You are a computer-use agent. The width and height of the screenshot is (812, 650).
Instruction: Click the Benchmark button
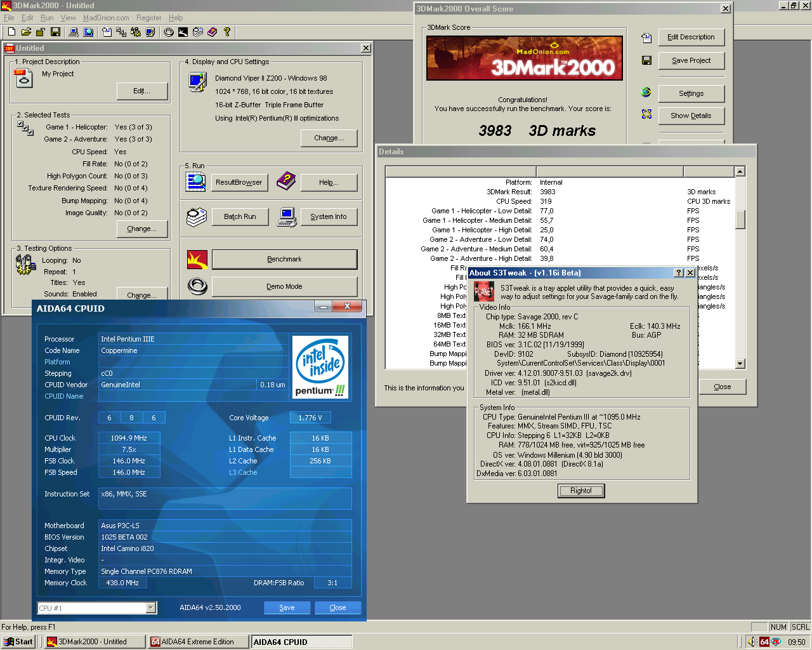click(x=284, y=260)
